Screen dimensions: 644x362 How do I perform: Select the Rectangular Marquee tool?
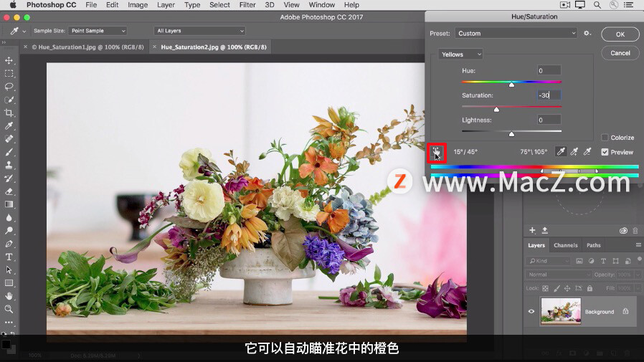pyautogui.click(x=9, y=73)
